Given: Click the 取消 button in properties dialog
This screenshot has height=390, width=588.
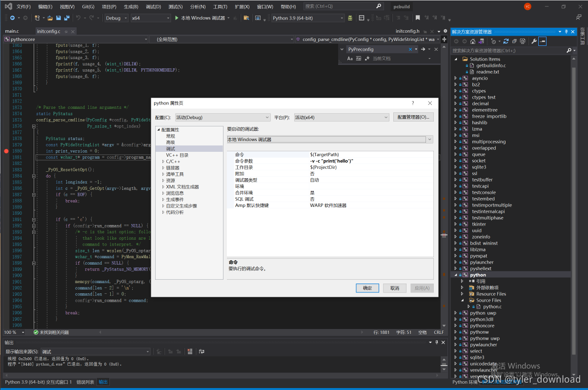Looking at the screenshot, I should tap(394, 288).
